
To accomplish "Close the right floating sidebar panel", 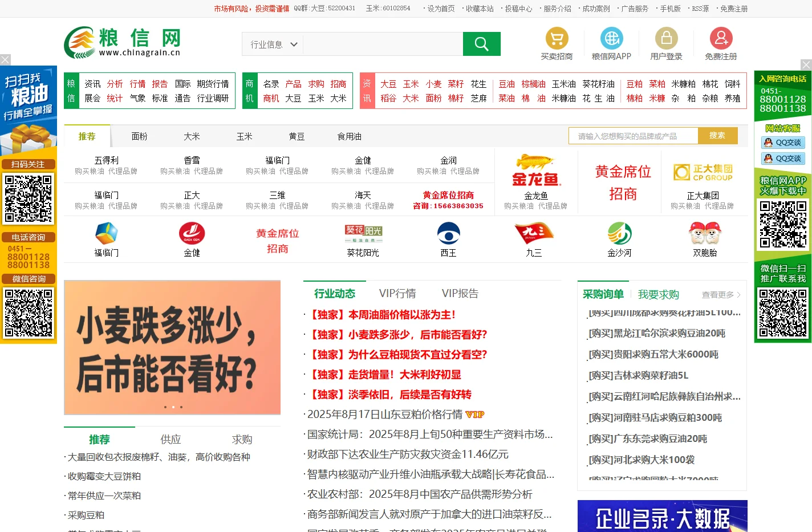I will [806, 65].
